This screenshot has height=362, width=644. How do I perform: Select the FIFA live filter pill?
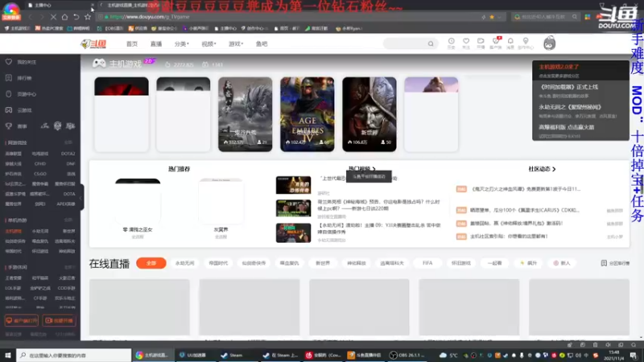tap(427, 263)
